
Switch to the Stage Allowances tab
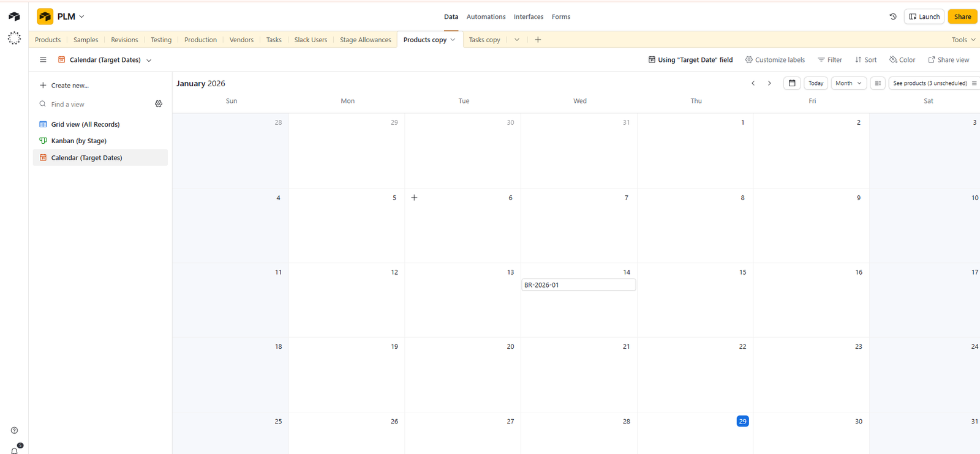click(x=365, y=40)
